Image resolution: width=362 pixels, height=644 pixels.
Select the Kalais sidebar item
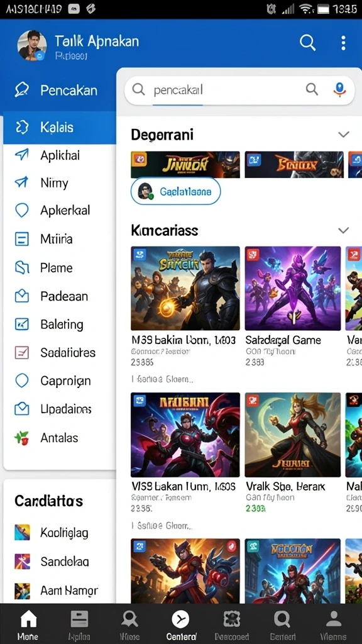point(60,127)
